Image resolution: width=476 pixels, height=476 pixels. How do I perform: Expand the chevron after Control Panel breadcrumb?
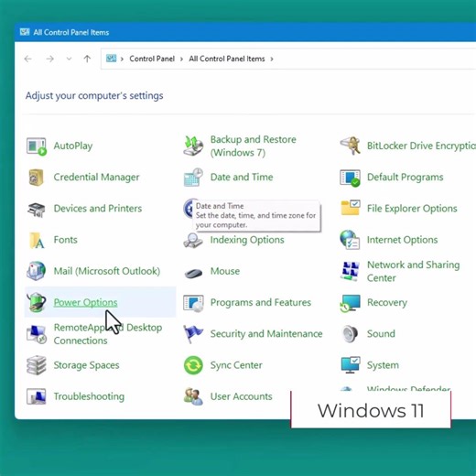[181, 59]
